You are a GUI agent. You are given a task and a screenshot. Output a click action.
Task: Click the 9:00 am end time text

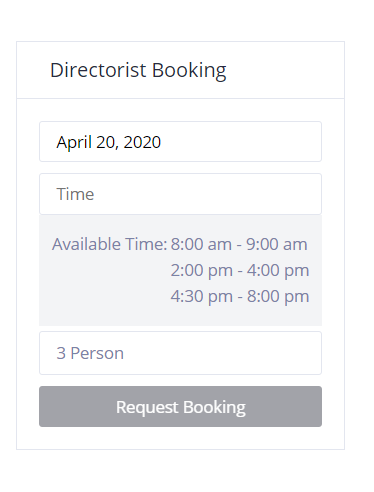pyautogui.click(x=277, y=244)
